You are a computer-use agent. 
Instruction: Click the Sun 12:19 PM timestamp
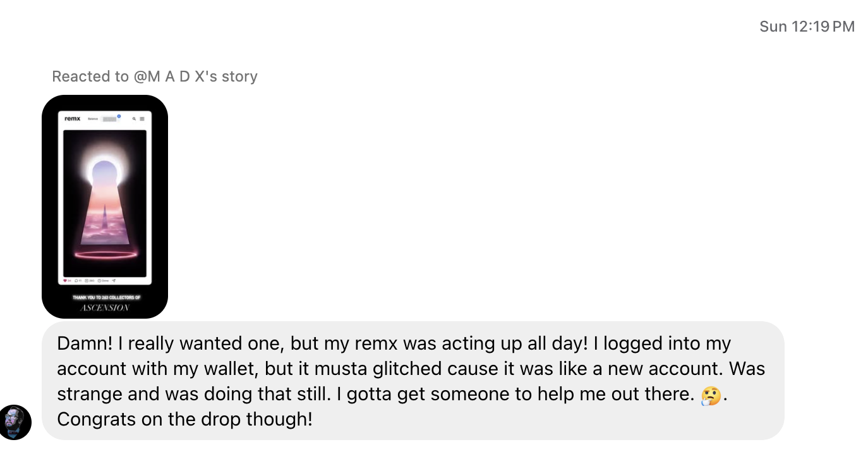807,27
